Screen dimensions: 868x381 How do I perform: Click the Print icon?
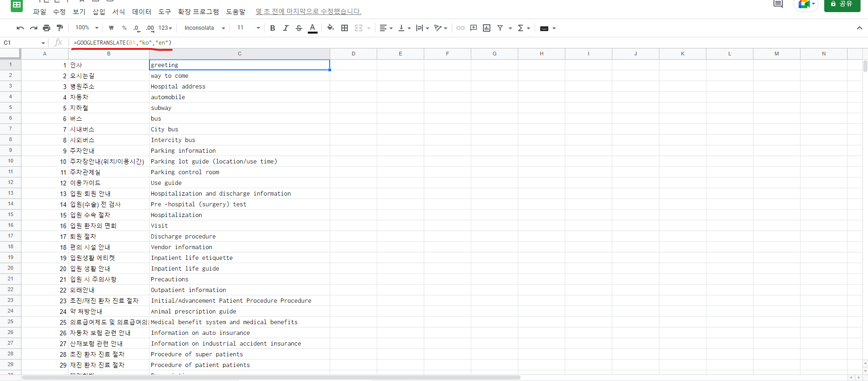pyautogui.click(x=47, y=28)
